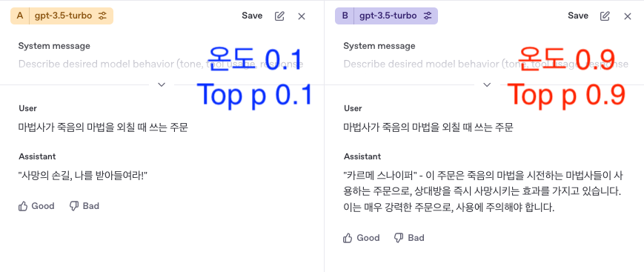Click the User message text in panel A
644x272 pixels.
point(103,127)
